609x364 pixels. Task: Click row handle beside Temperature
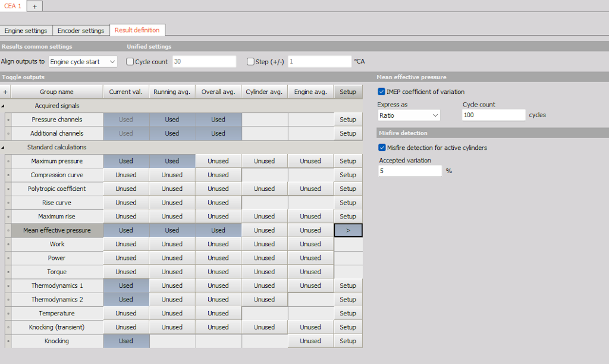tap(8, 313)
